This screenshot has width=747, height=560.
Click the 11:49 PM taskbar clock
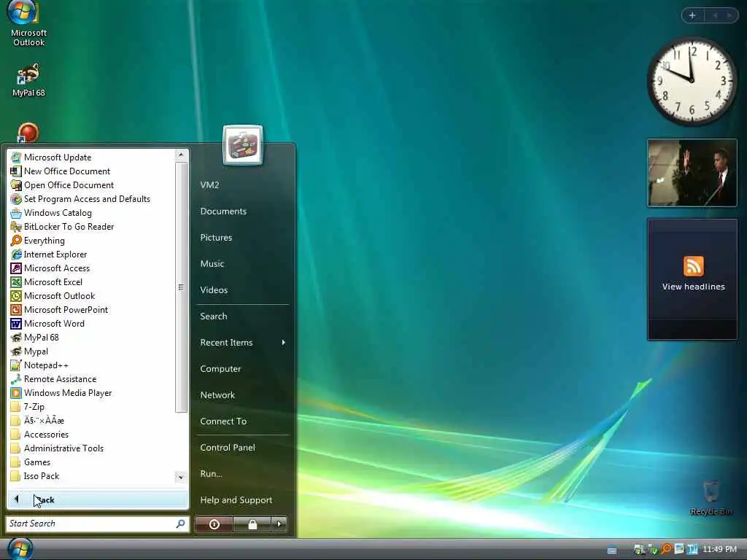coord(719,549)
